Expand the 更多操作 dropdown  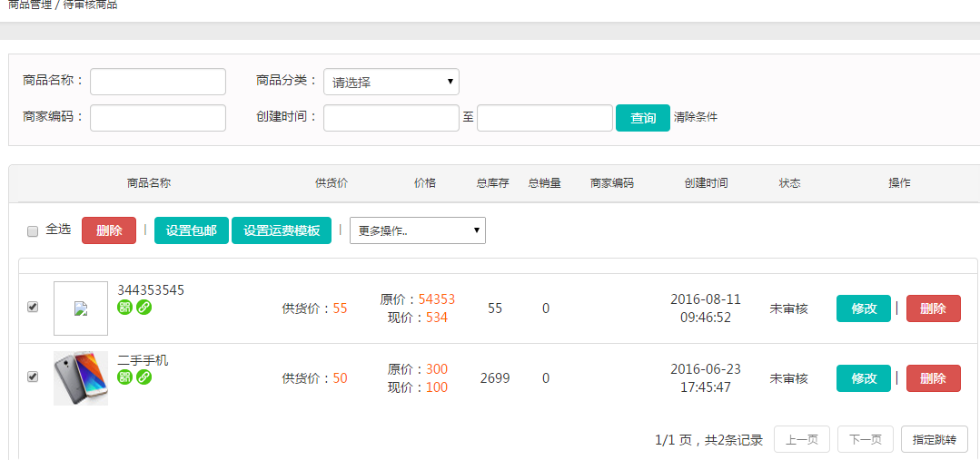(x=418, y=230)
